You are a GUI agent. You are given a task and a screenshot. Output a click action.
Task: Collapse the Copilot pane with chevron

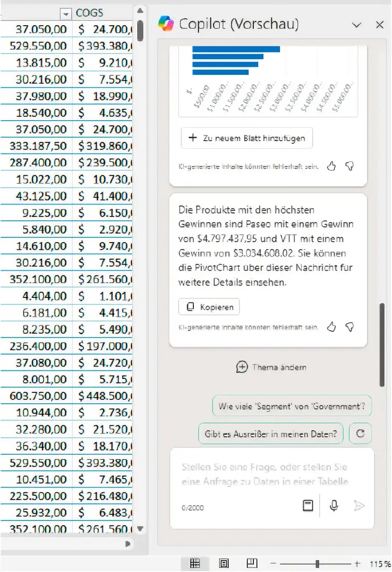pyautogui.click(x=356, y=25)
